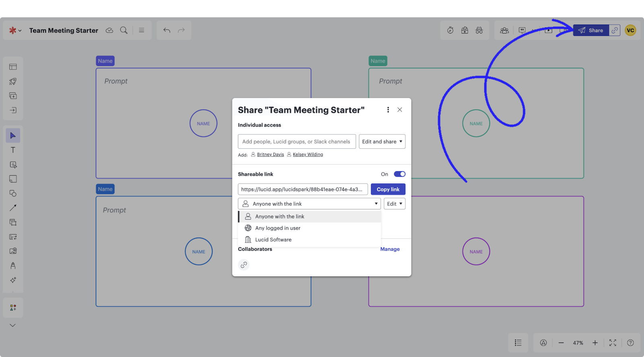This screenshot has width=644, height=357.
Task: Click the Share button in header
Action: click(591, 31)
